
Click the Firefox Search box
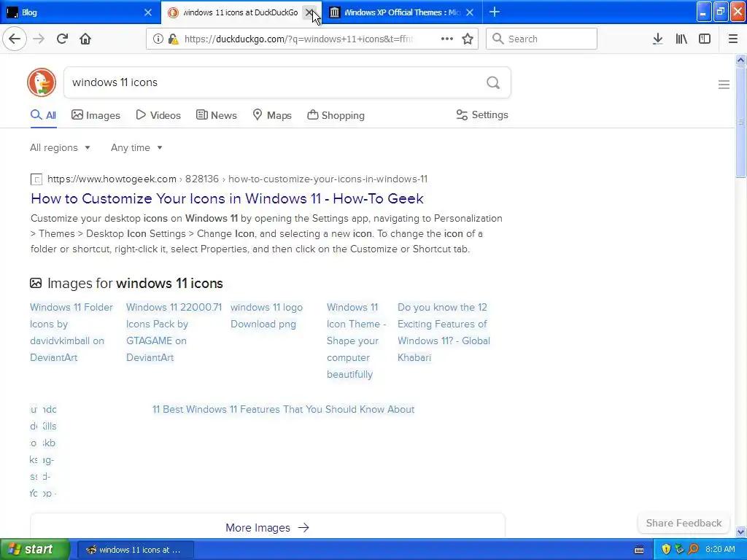click(x=541, y=39)
